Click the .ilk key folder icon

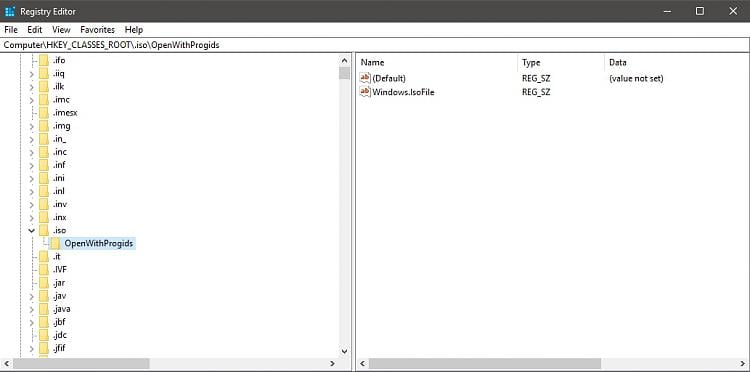pos(44,87)
